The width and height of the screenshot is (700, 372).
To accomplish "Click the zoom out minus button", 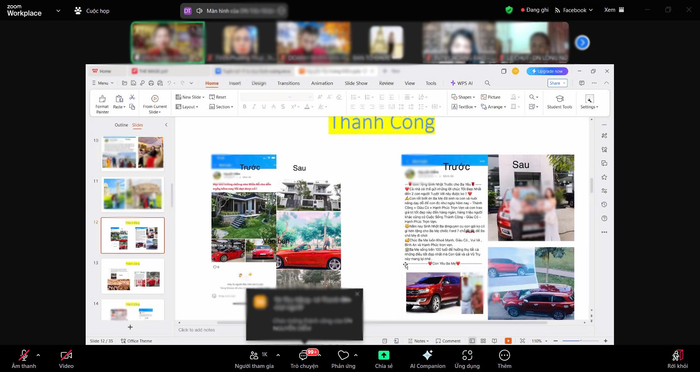I will pos(556,341).
